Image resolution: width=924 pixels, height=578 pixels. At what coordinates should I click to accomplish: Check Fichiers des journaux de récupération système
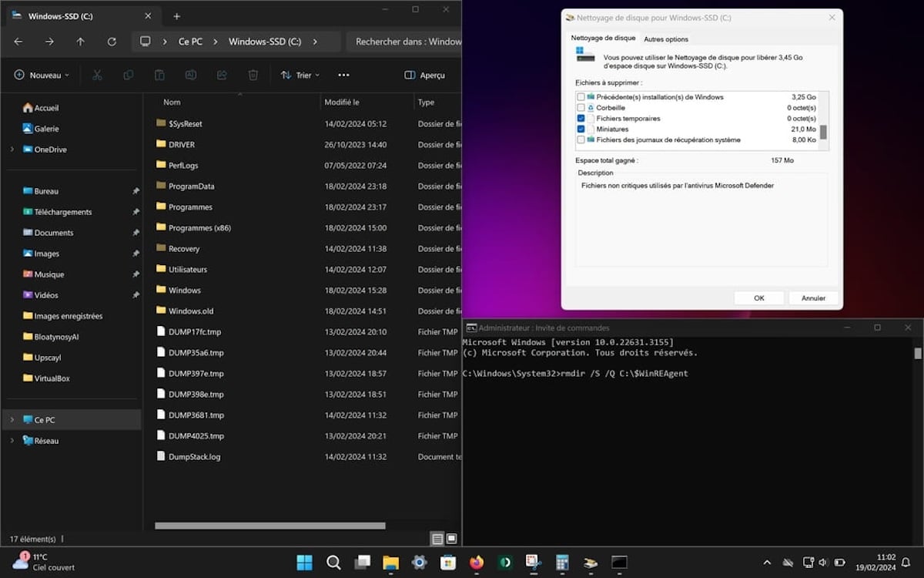(x=581, y=140)
